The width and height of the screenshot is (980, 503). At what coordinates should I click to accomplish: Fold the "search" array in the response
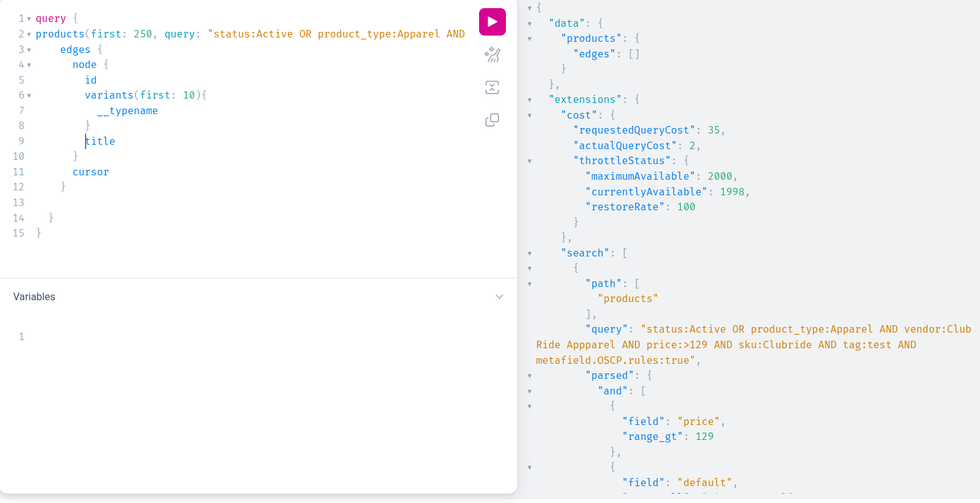[530, 253]
